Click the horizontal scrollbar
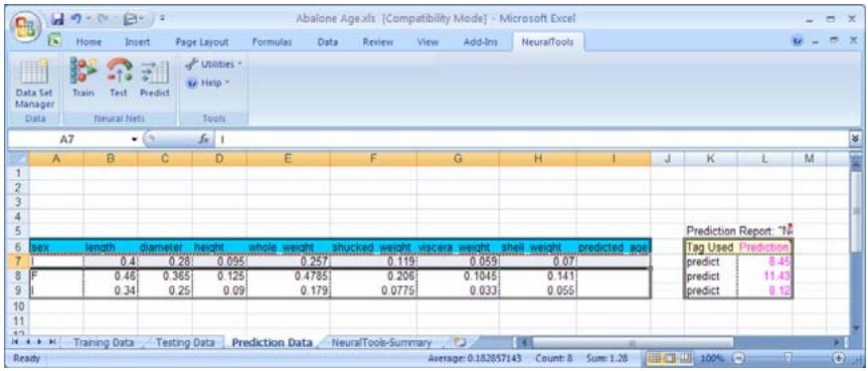This screenshot has height=371, width=868. (x=632, y=343)
